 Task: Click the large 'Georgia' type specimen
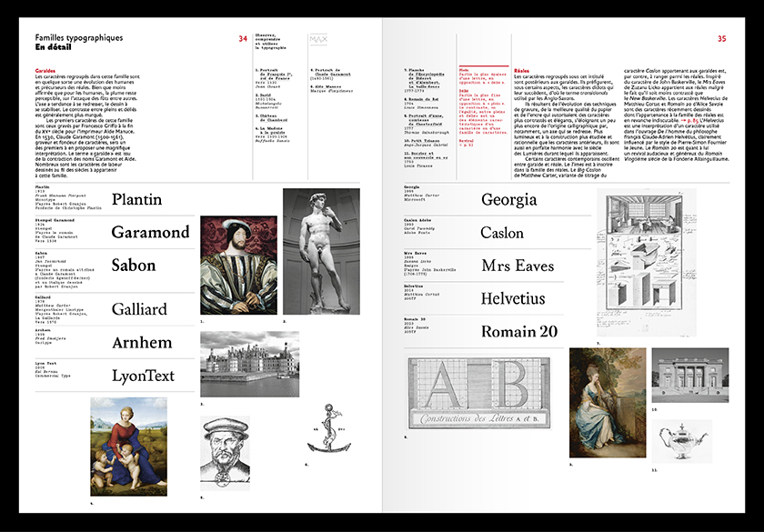pyautogui.click(x=509, y=200)
